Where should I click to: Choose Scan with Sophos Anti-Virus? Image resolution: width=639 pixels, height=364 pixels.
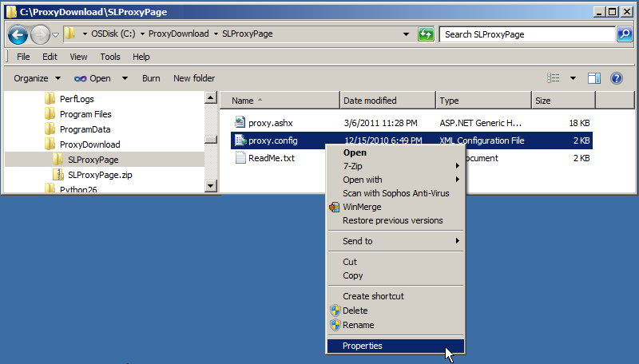tap(395, 193)
